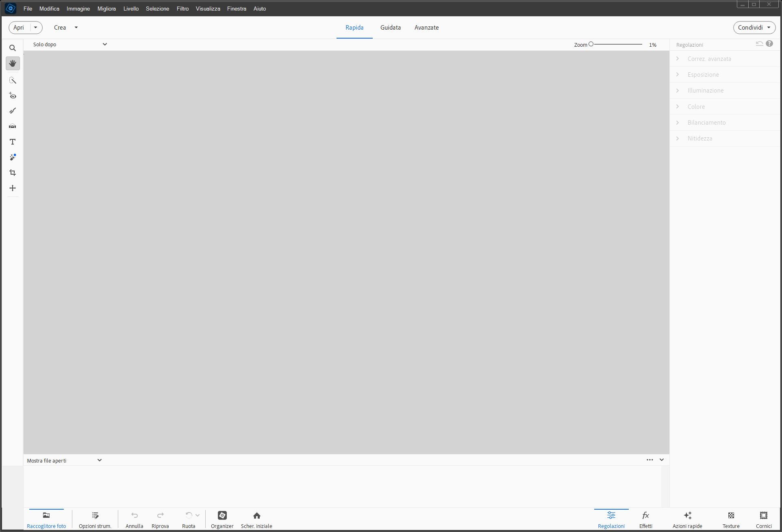Click the Riprova redo button
The height and width of the screenshot is (532, 782).
click(x=160, y=520)
